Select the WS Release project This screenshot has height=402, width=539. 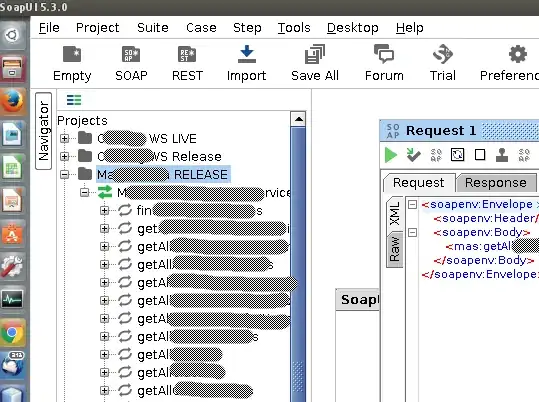160,156
